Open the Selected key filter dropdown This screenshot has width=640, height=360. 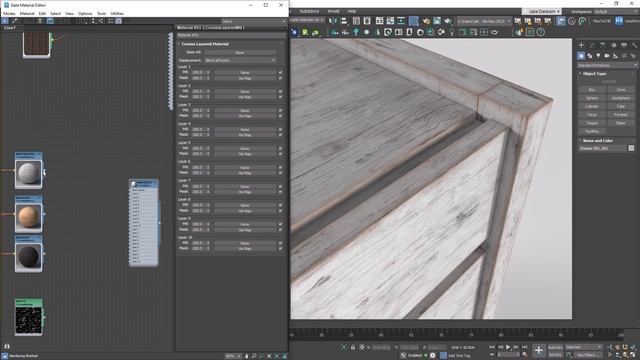coord(583,347)
